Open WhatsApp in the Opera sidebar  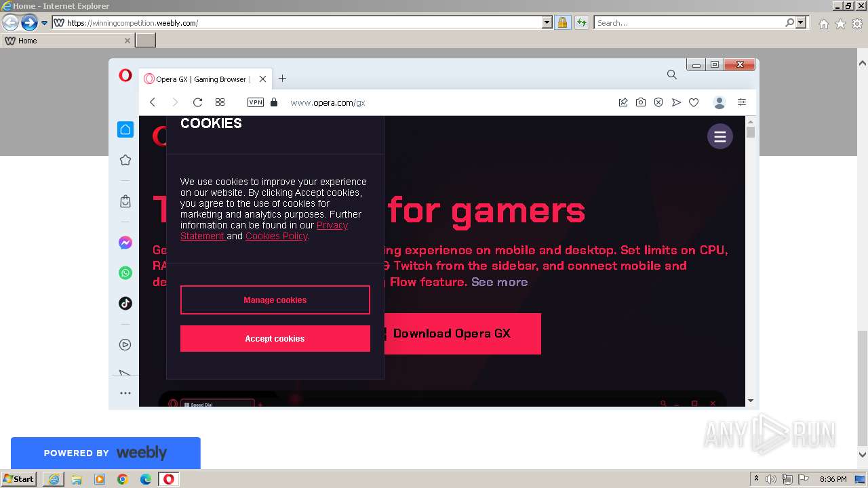tap(125, 273)
